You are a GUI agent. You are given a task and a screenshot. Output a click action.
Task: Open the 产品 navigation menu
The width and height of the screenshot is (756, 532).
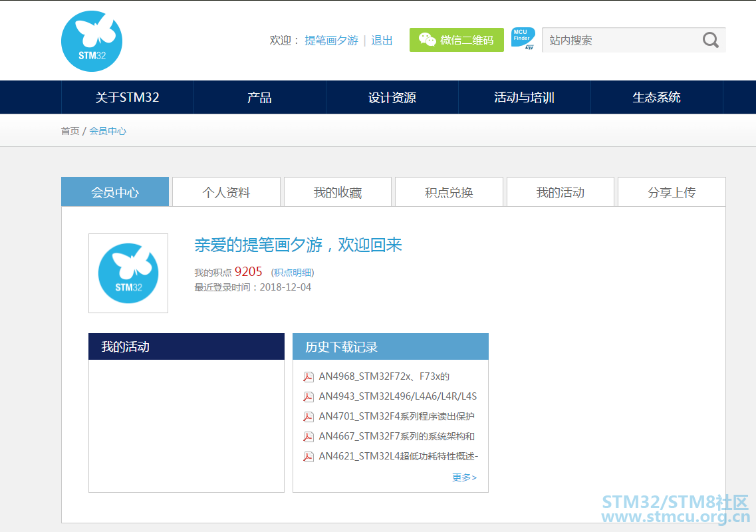259,98
